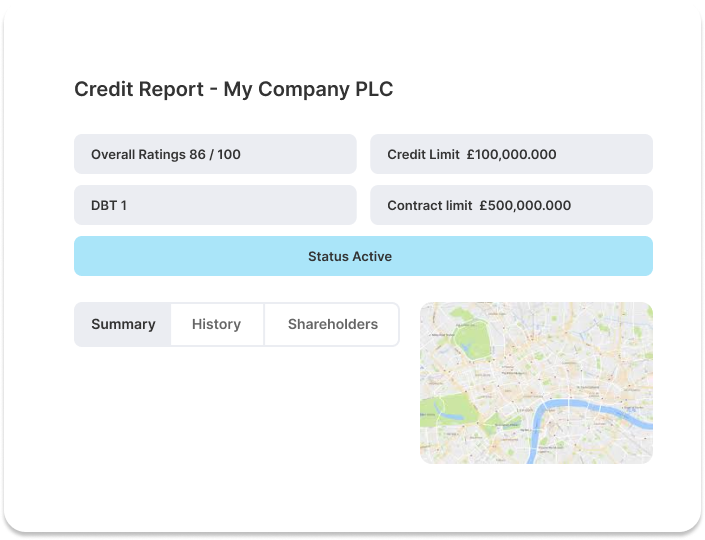Click the "Credit Limit" label text
This screenshot has width=705, height=540.
tap(423, 155)
